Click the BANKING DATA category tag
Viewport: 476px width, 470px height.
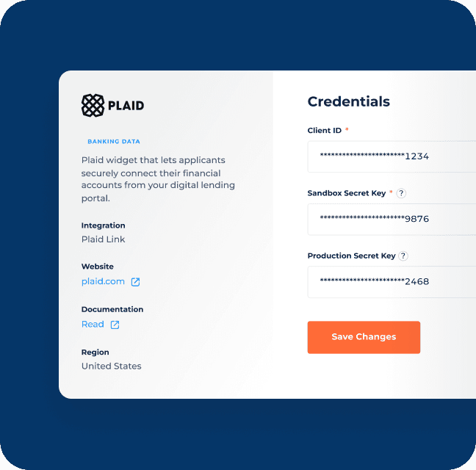(x=114, y=142)
